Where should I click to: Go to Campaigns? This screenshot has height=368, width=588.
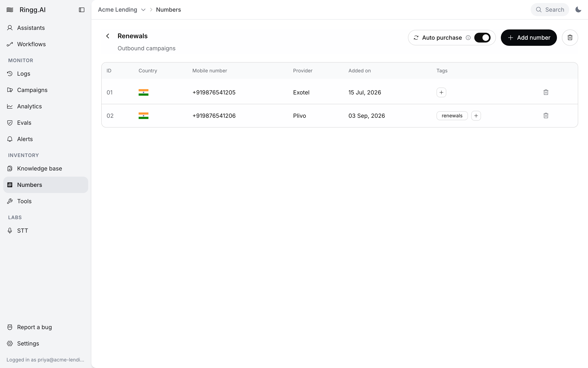pos(46,90)
